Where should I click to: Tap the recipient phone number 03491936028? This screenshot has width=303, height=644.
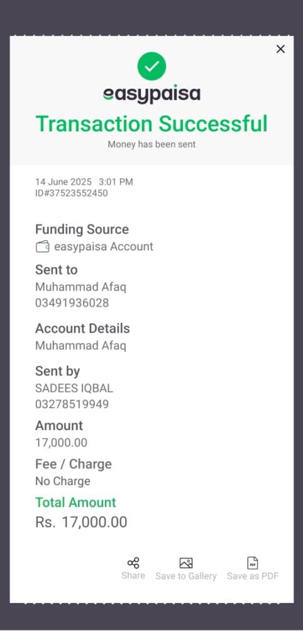pyautogui.click(x=72, y=303)
